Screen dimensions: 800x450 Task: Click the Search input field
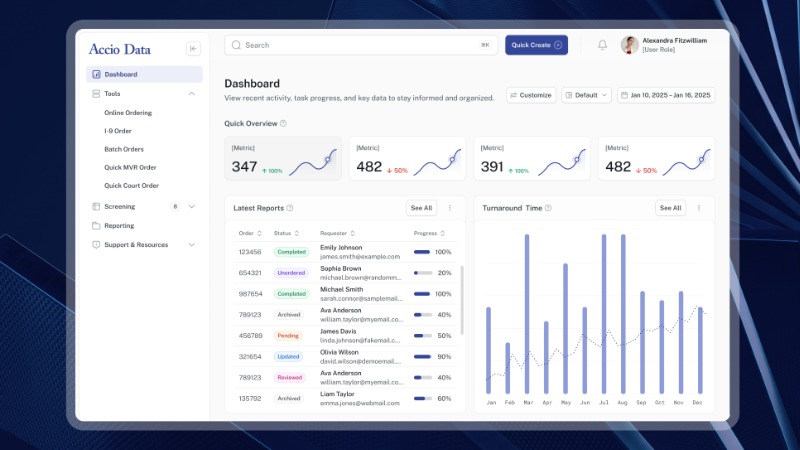[x=361, y=45]
